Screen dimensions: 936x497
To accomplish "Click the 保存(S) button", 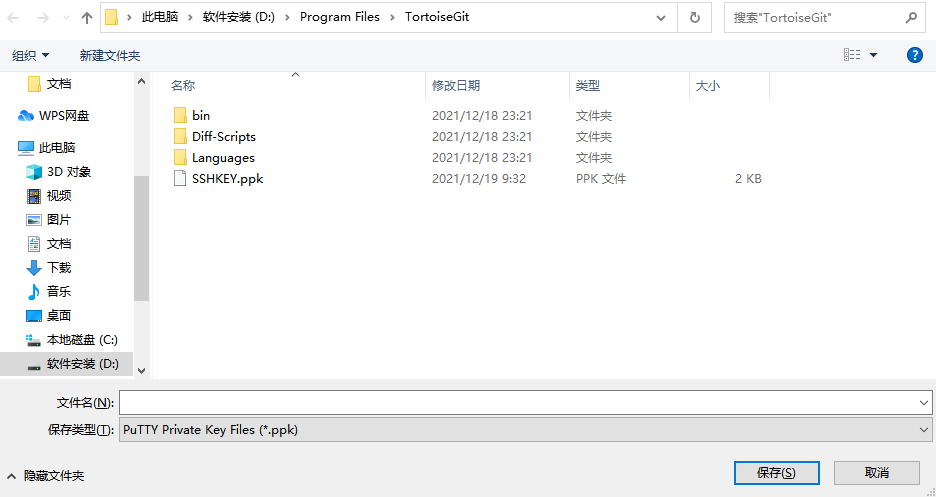I will (777, 473).
